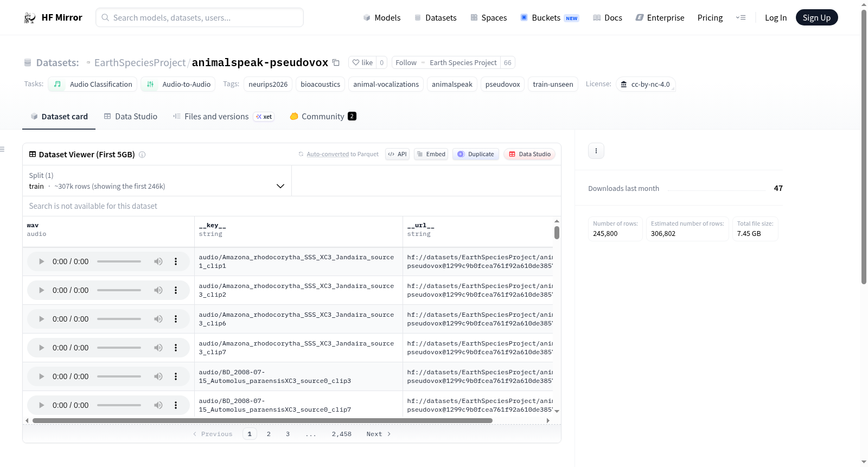
Task: Jump to page 2,458
Action: click(x=342, y=434)
